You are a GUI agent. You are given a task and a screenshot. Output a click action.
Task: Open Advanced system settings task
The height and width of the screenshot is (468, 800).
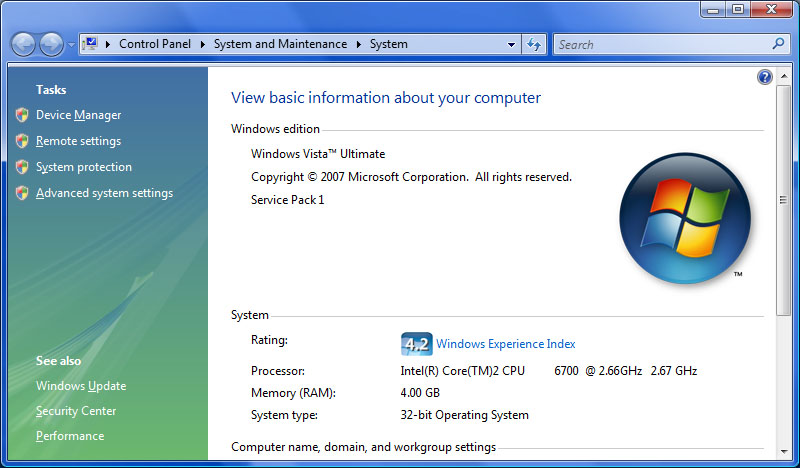pos(104,193)
